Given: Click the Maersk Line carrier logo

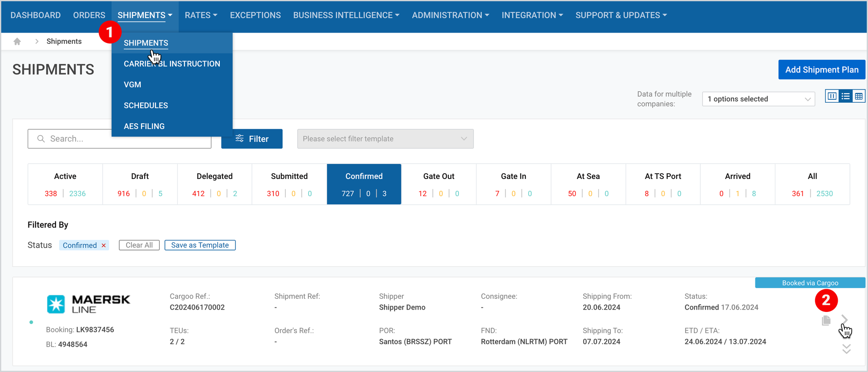Looking at the screenshot, I should click(x=88, y=304).
